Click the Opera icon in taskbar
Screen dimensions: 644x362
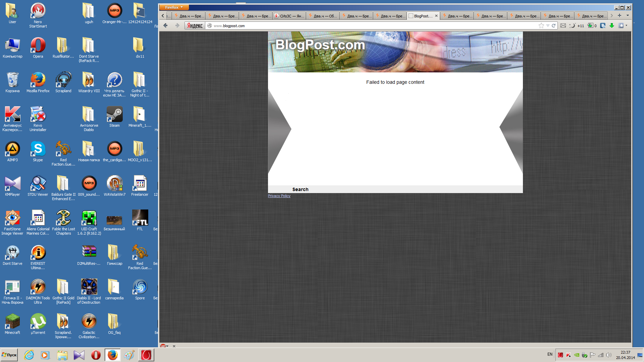point(96,355)
